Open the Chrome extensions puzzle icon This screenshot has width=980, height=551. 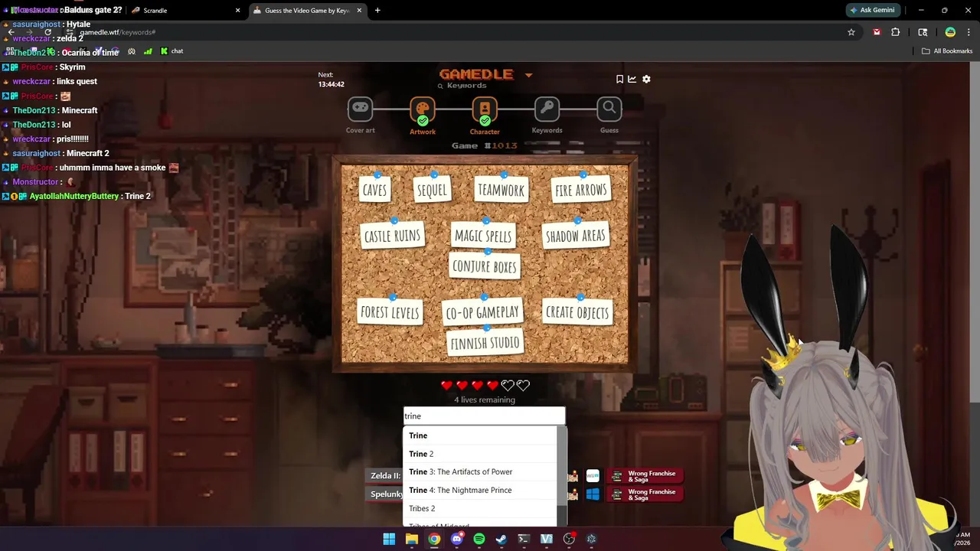coord(895,32)
